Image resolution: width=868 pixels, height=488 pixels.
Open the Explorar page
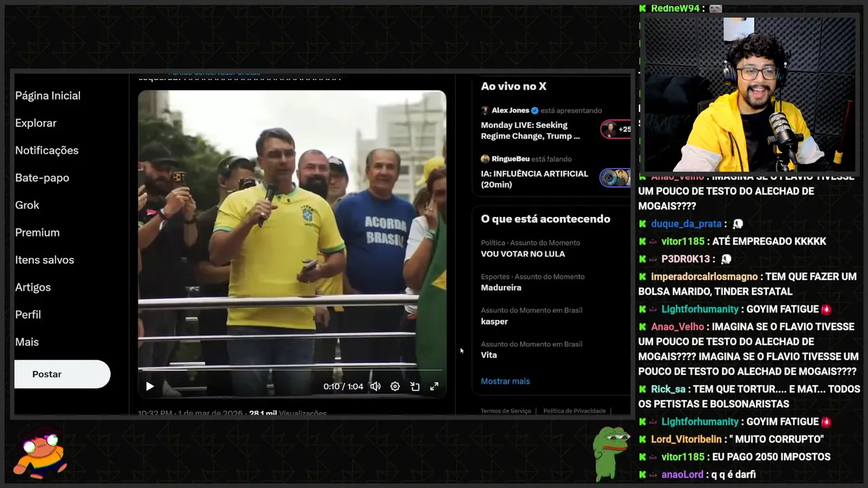pos(36,123)
